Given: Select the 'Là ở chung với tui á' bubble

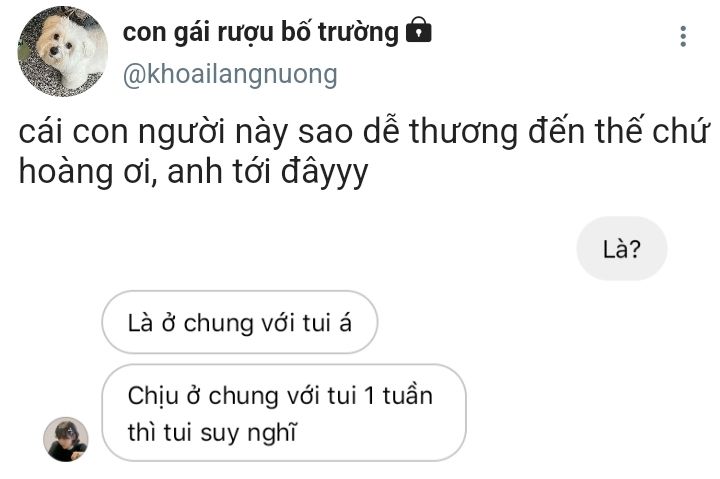Looking at the screenshot, I should click(240, 322).
